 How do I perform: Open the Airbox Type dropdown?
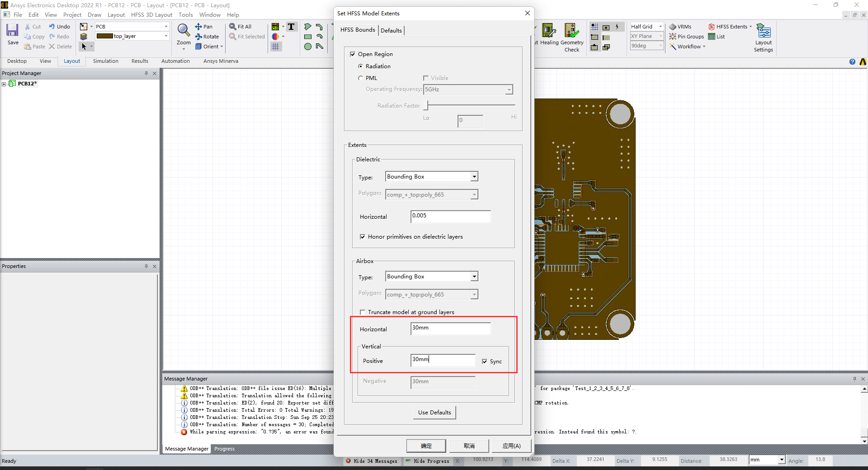pyautogui.click(x=474, y=277)
